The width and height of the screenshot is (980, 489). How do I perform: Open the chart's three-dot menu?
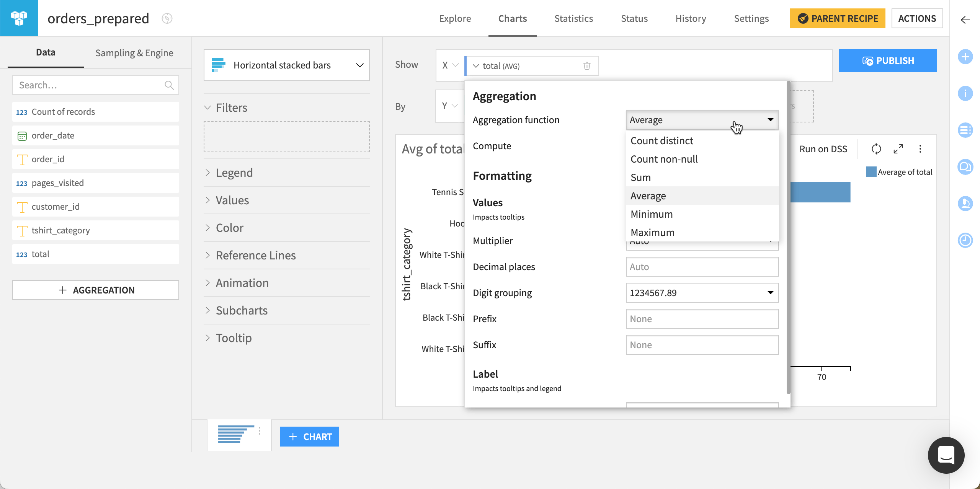coord(920,149)
